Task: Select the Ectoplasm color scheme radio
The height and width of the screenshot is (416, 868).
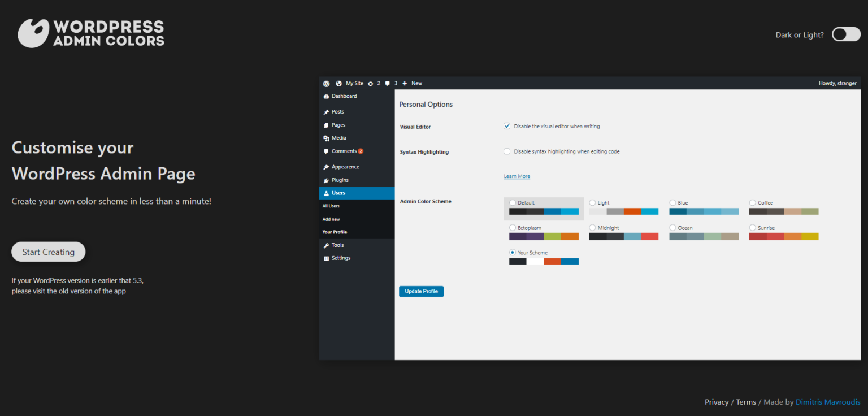Action: (x=513, y=228)
